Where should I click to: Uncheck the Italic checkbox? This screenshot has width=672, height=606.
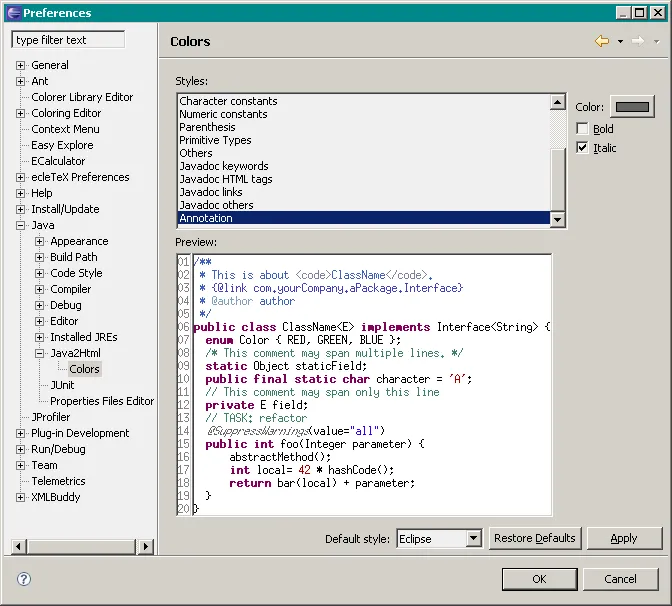click(x=583, y=148)
